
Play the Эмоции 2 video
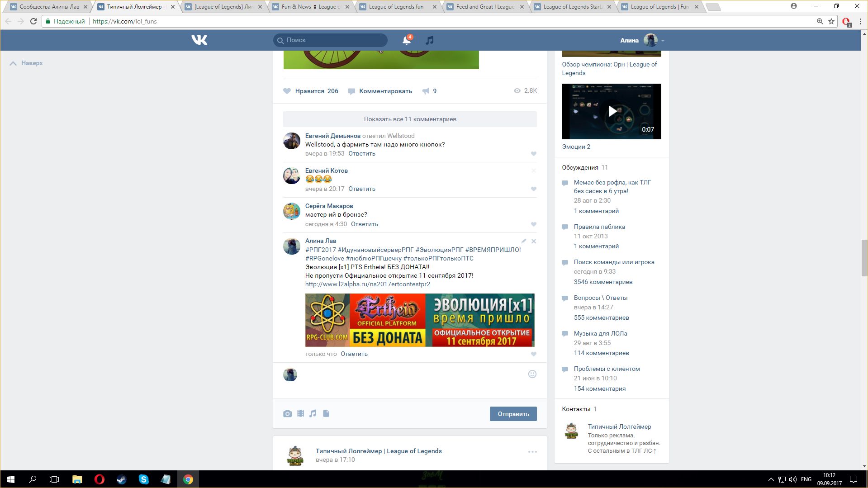tap(612, 111)
